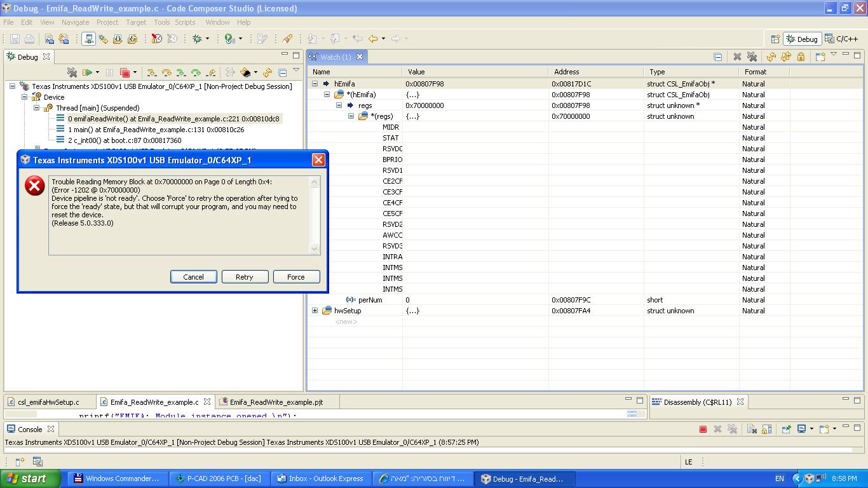Click the <new> watch expression entry field
Viewport: 868px width, 488px height.
[346, 322]
